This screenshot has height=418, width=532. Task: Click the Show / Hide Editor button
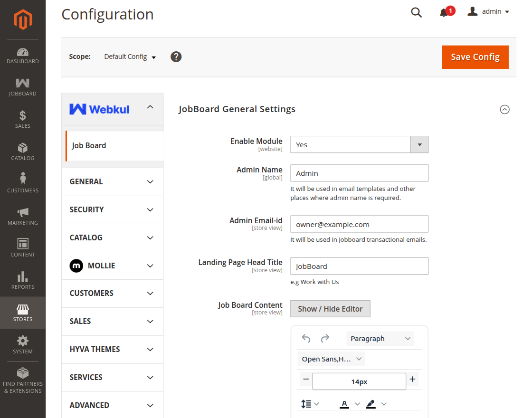coord(330,309)
